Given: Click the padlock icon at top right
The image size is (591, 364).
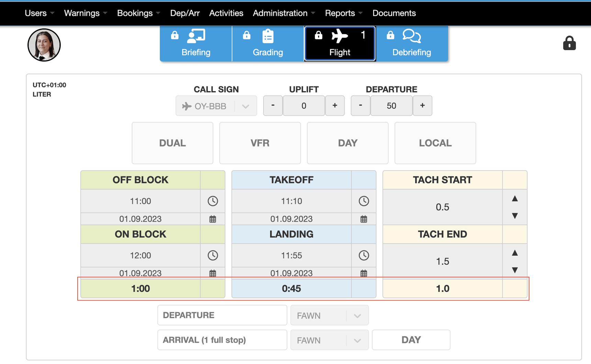Looking at the screenshot, I should (569, 43).
